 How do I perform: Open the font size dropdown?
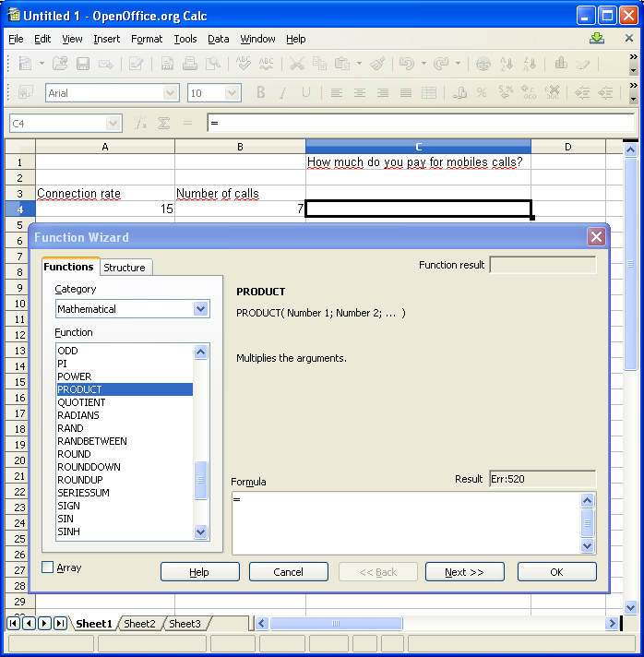coord(233,93)
